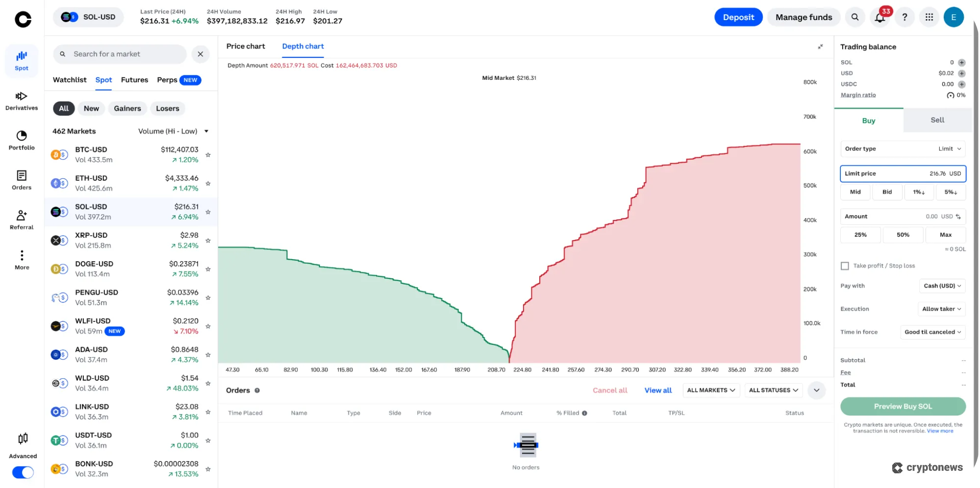This screenshot has width=980, height=488.
Task: Open the Time in force dropdown
Action: pos(932,332)
